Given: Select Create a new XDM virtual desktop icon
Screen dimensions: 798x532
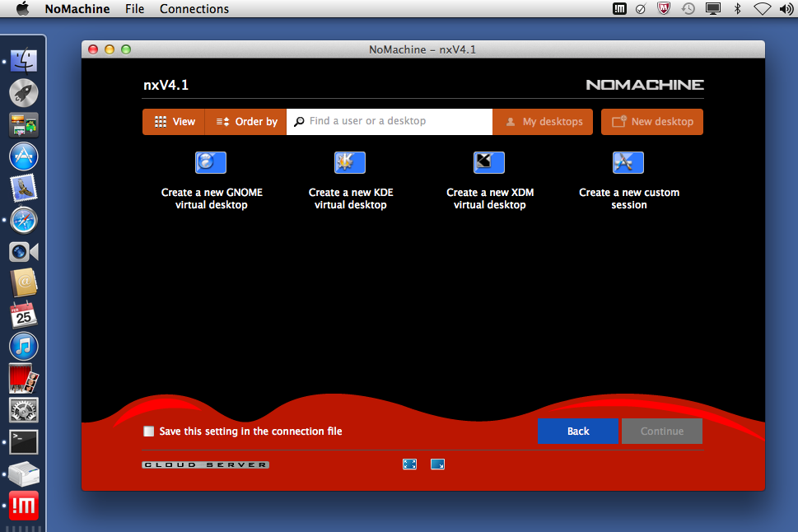Looking at the screenshot, I should click(x=489, y=163).
